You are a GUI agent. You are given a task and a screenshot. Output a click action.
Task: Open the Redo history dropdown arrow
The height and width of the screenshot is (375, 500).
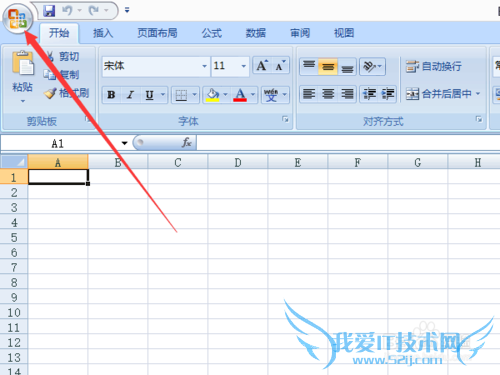coord(106,11)
